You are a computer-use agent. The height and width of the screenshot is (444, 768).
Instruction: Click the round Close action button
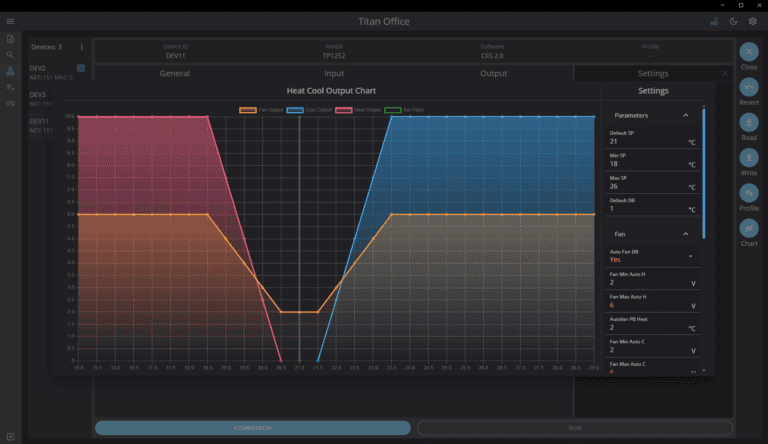pos(749,52)
